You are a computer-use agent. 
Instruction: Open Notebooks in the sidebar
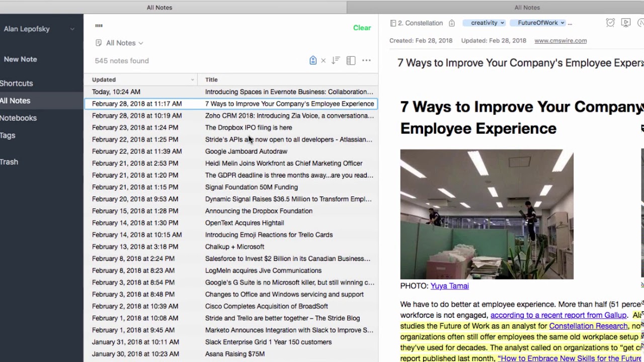[18, 118]
